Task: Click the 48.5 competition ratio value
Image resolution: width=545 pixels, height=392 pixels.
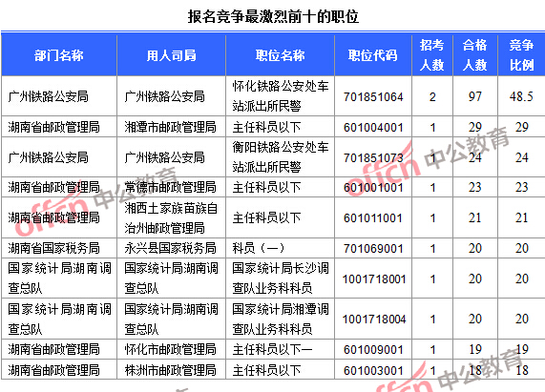Action: coord(521,96)
